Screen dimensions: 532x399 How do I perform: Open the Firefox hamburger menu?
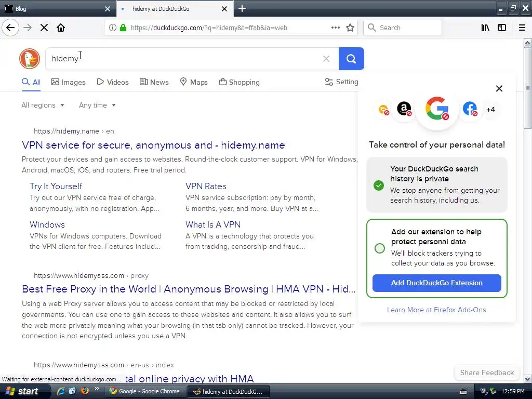coord(522,28)
